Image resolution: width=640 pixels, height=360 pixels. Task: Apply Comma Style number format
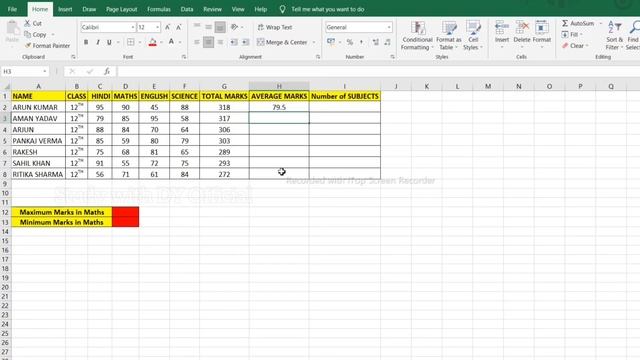pos(362,42)
